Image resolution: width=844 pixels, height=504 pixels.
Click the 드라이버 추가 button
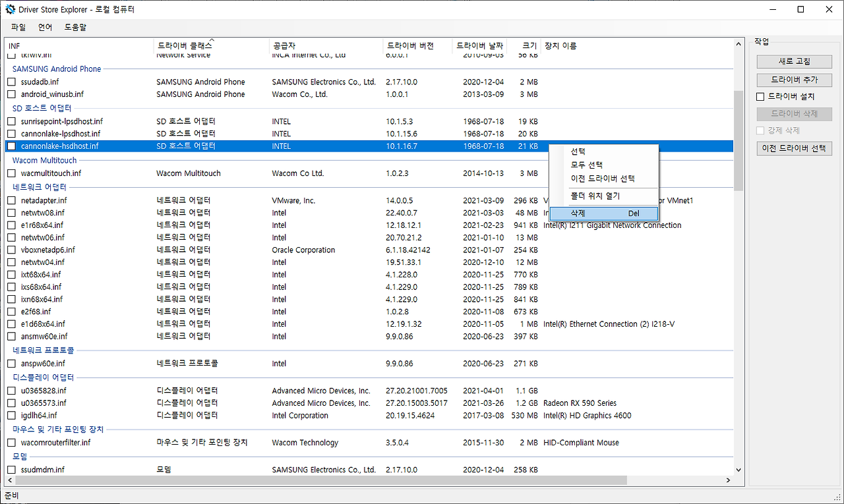(795, 80)
